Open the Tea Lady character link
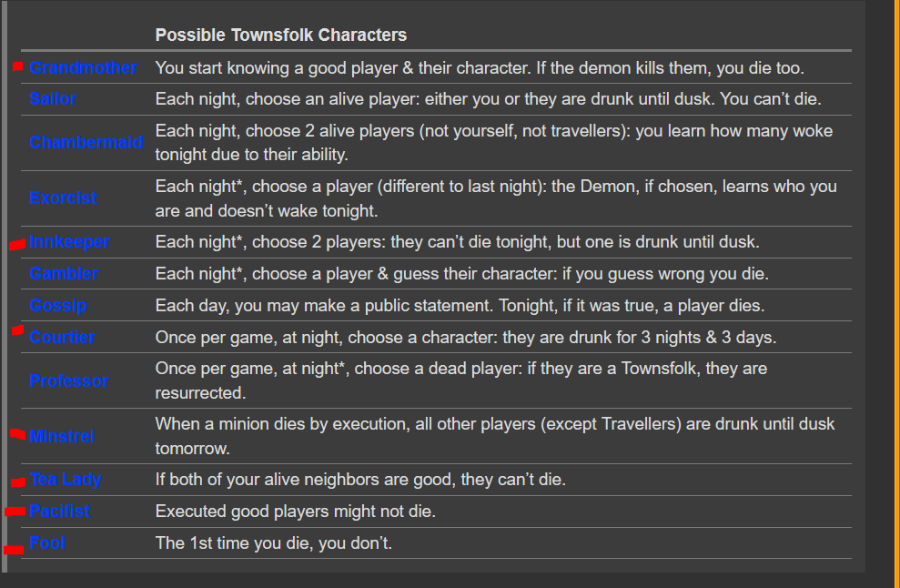The width and height of the screenshot is (900, 588). pos(66,479)
